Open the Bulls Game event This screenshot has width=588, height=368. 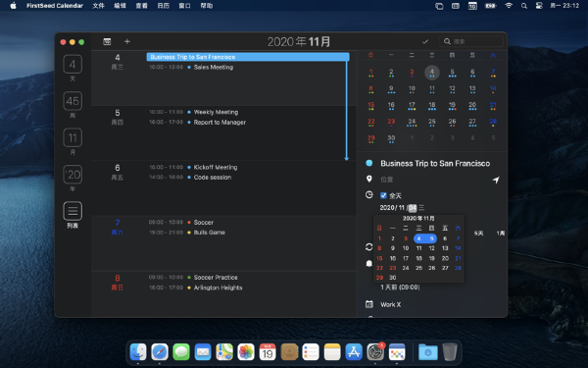210,233
